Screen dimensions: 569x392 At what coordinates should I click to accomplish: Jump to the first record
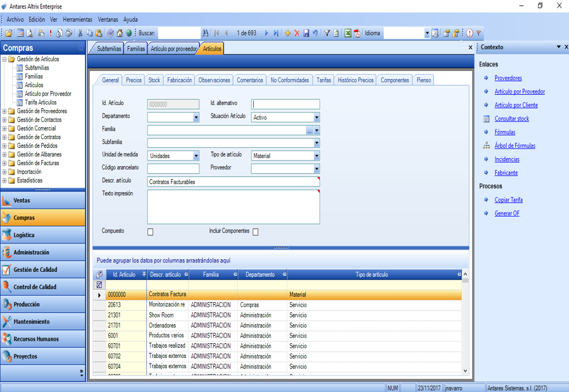216,33
